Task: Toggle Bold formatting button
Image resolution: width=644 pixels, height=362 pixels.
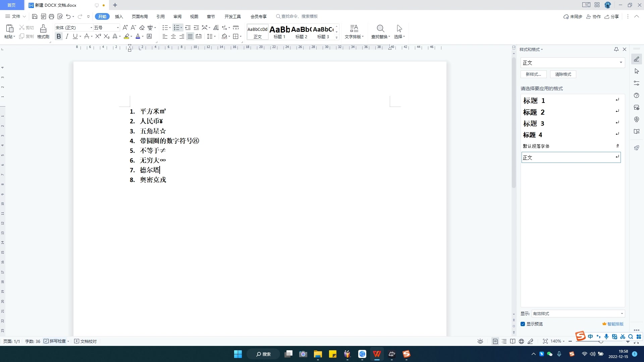Action: (59, 36)
